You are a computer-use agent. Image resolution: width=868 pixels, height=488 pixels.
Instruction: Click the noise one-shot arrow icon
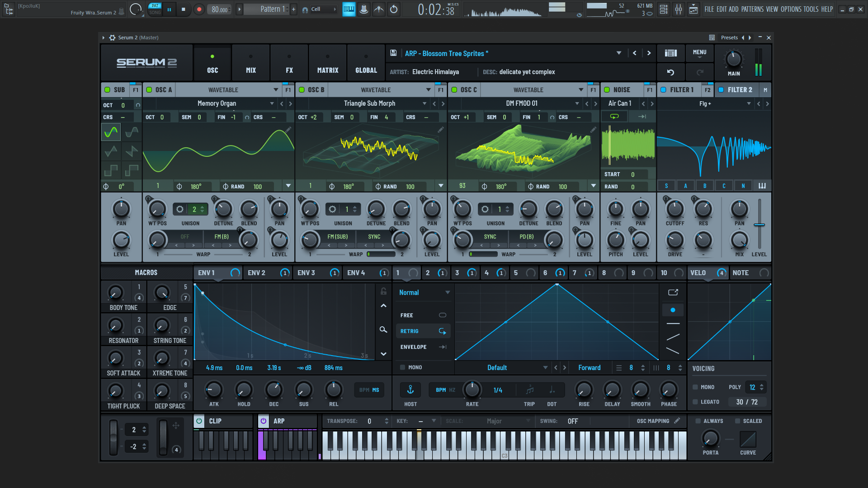click(x=642, y=117)
